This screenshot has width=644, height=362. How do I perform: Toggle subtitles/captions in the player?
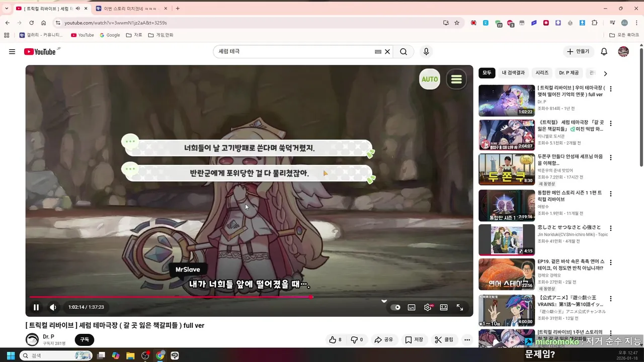412,307
